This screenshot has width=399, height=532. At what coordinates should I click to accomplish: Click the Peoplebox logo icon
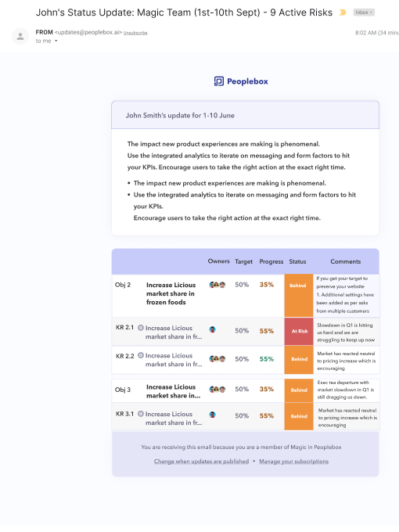point(219,81)
